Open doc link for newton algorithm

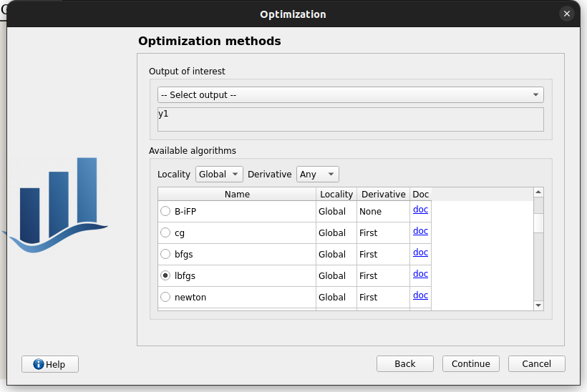pos(420,295)
